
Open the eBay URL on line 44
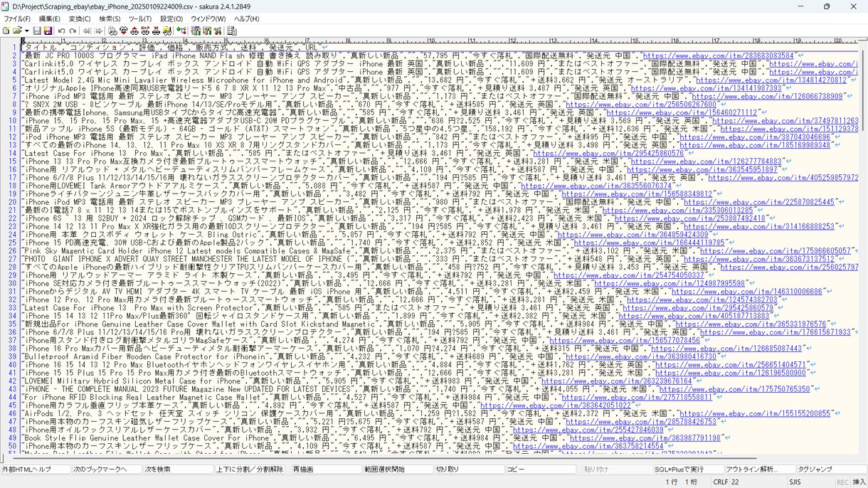(x=637, y=398)
